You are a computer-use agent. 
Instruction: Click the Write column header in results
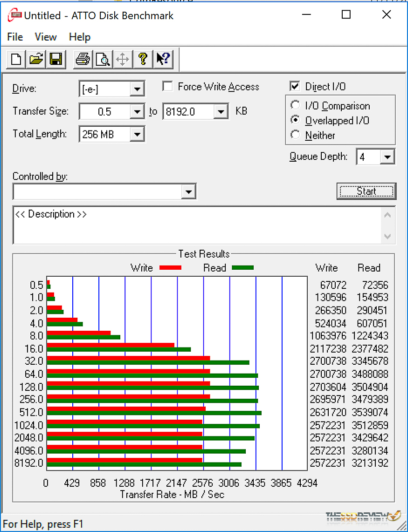[326, 268]
